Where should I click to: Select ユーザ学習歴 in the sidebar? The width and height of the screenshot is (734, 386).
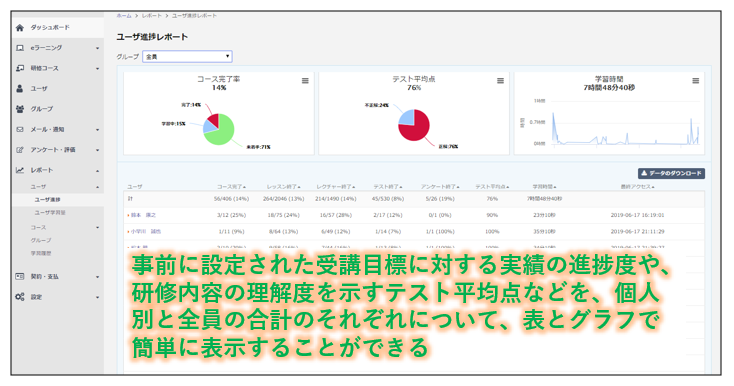pyautogui.click(x=50, y=212)
